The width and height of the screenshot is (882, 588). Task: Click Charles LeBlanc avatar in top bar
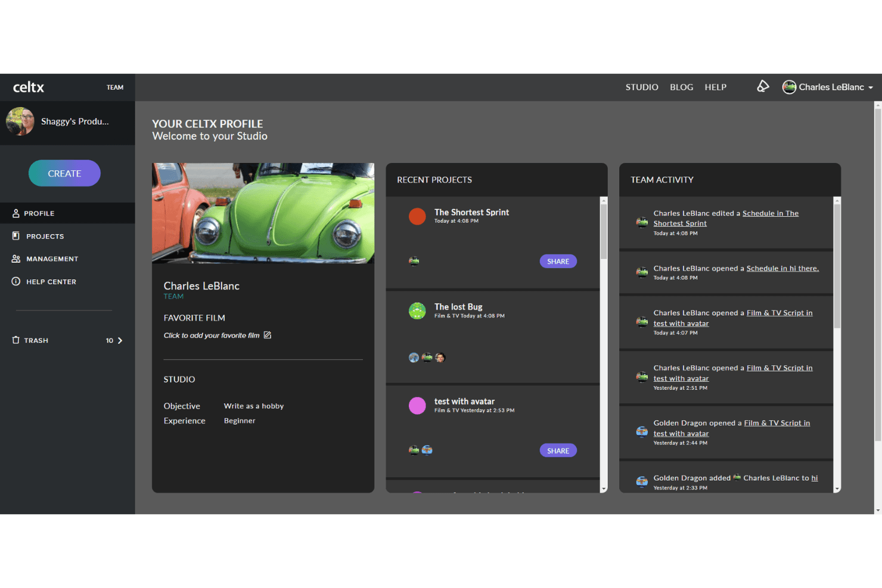[789, 87]
